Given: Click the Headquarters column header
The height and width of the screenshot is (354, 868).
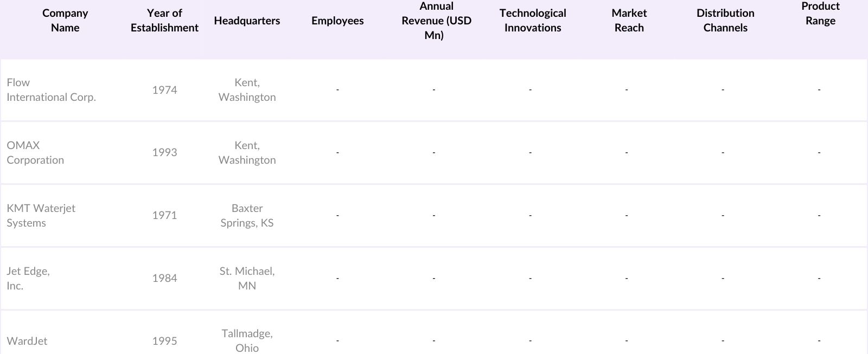Looking at the screenshot, I should (x=247, y=21).
